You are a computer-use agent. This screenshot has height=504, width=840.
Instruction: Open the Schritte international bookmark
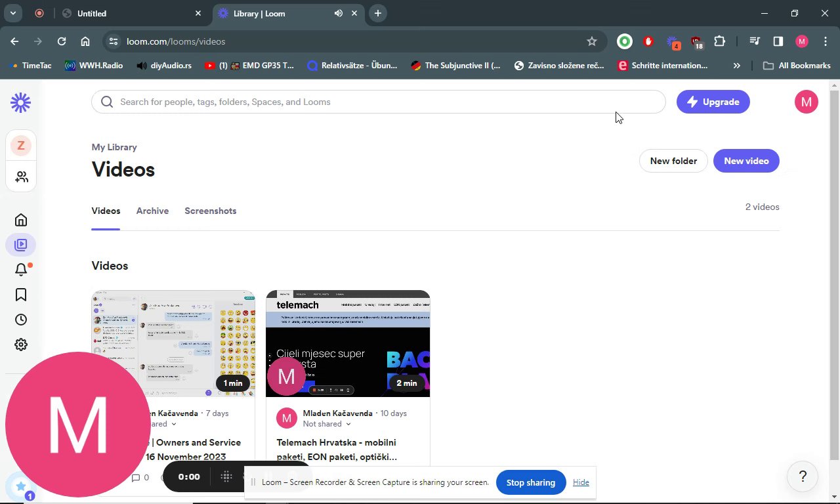click(663, 66)
